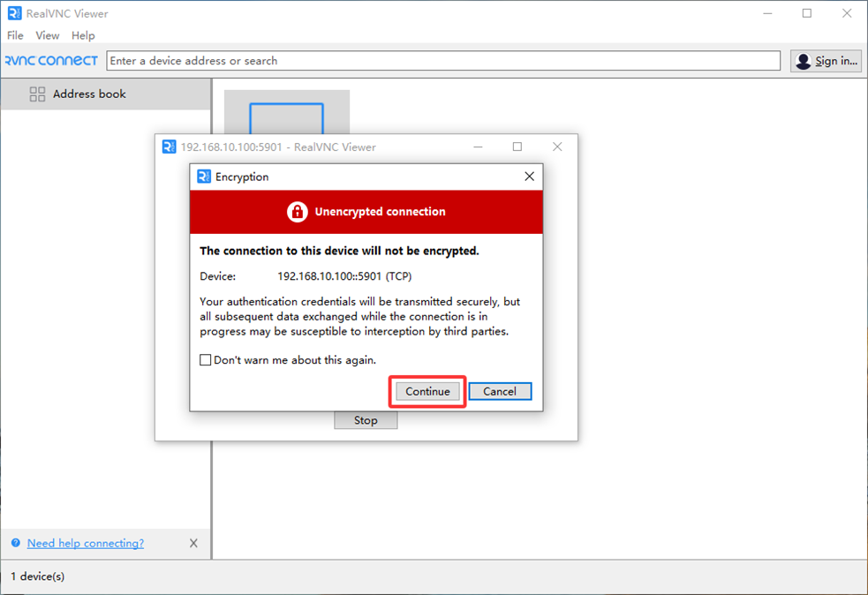Open the View menu
The image size is (868, 595).
tap(48, 35)
